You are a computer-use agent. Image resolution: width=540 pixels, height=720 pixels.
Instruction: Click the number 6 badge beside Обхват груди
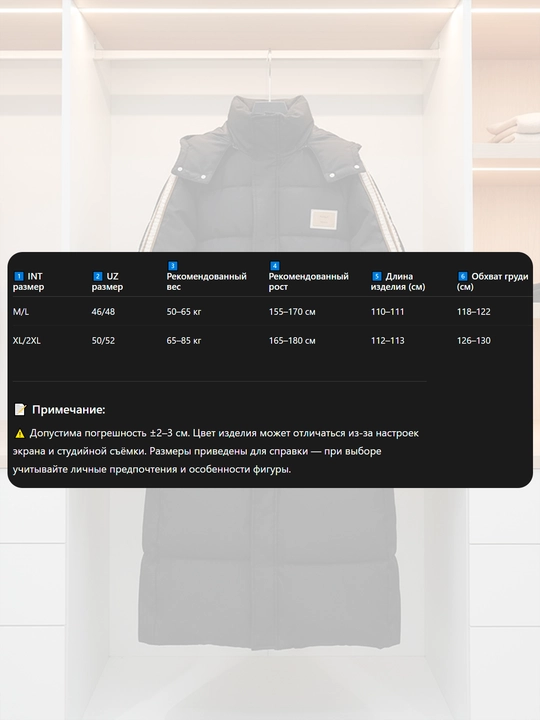click(463, 276)
